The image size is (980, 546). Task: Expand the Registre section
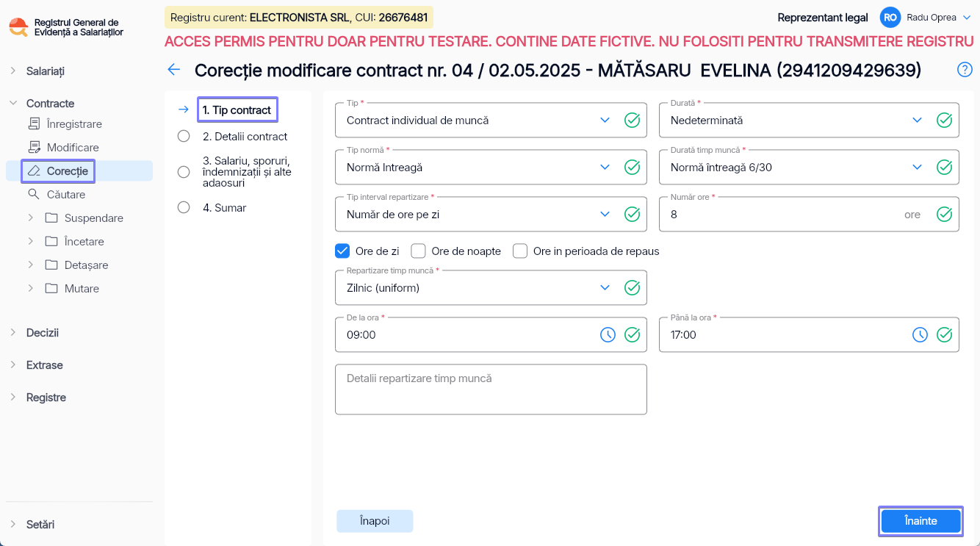(13, 397)
